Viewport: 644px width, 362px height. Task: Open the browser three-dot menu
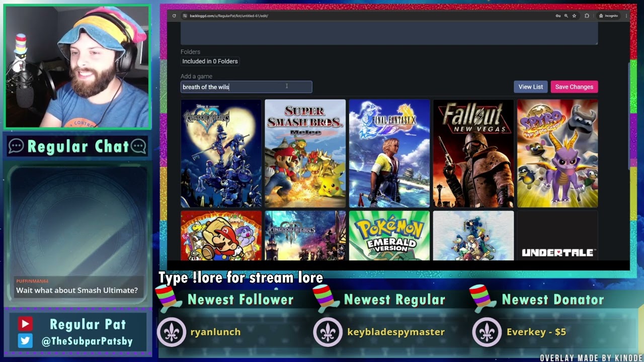(626, 16)
